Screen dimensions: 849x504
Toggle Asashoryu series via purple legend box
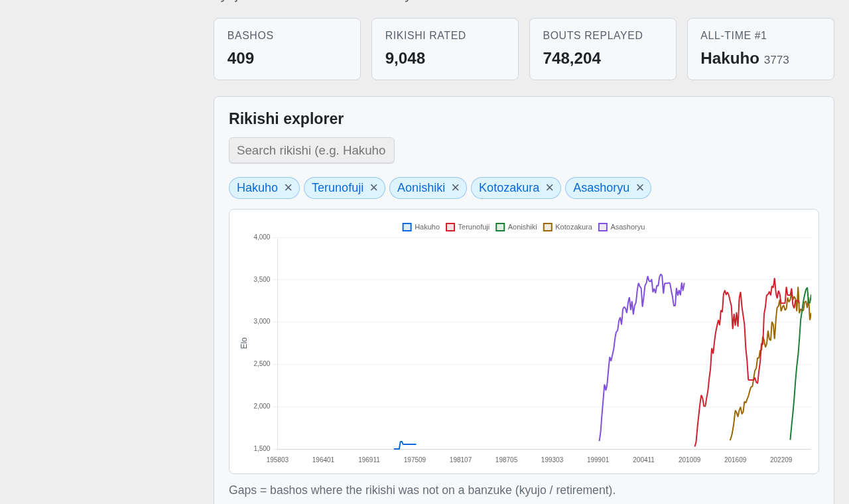pos(603,227)
